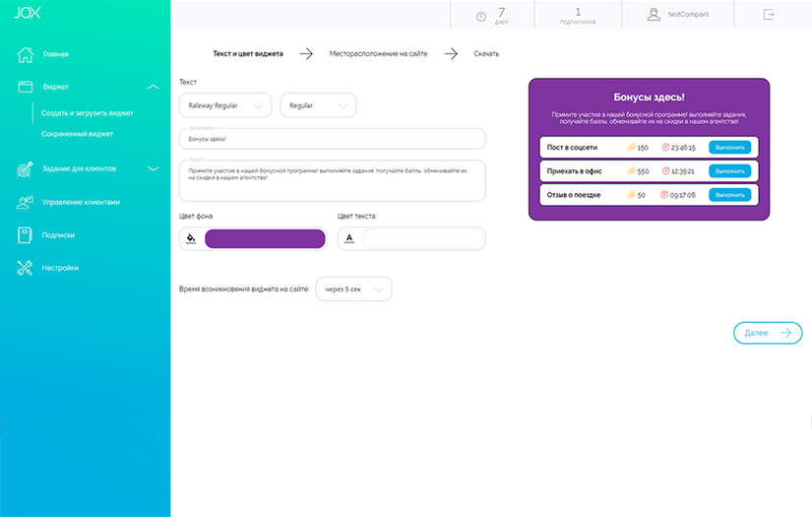Click the testCompani account name

tap(688, 15)
